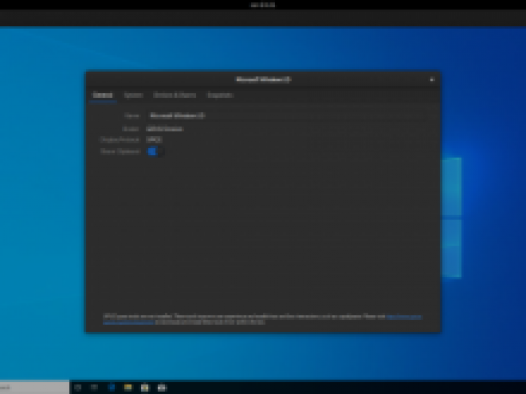Select the Broker value text
Image resolution: width=526 pixels, height=394 pixels.
[165, 129]
